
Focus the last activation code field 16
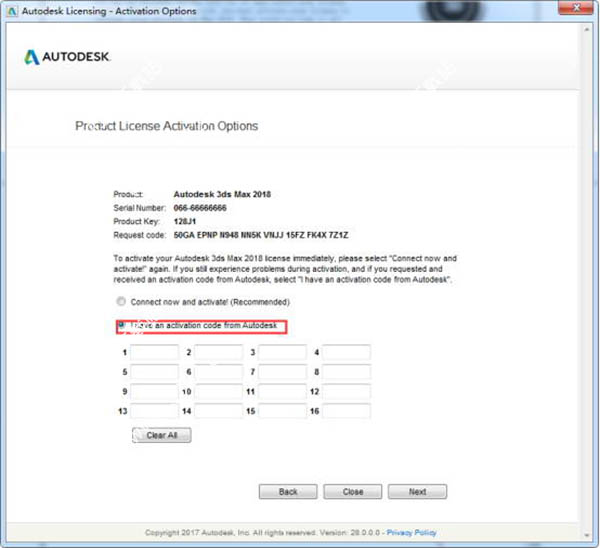pos(346,411)
